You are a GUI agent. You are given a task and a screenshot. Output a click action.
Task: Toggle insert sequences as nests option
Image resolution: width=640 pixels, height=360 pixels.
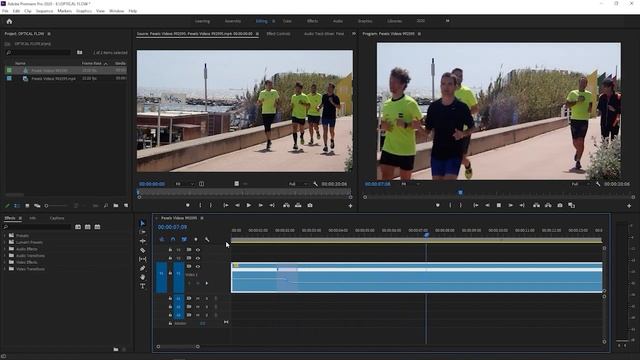(162, 240)
